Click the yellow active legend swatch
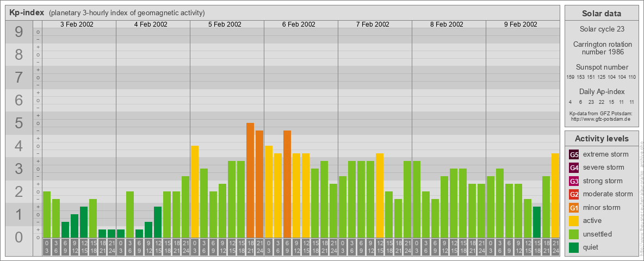 [x=574, y=221]
